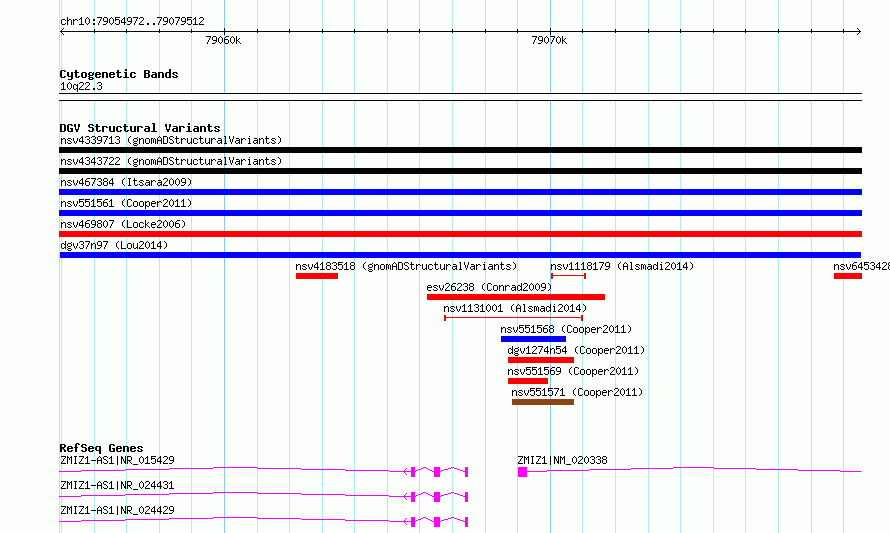890x533 pixels.
Task: Select the short red bar under nsv4183518
Action: click(317, 276)
